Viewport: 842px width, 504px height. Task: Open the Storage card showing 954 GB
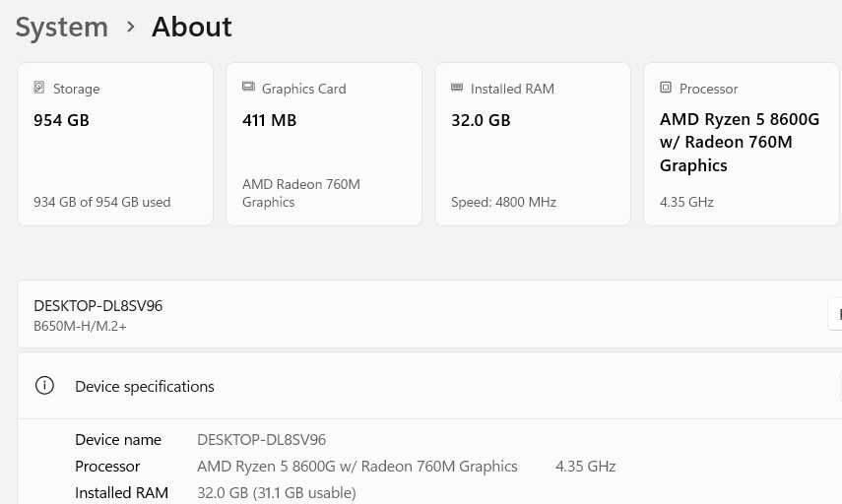[115, 145]
